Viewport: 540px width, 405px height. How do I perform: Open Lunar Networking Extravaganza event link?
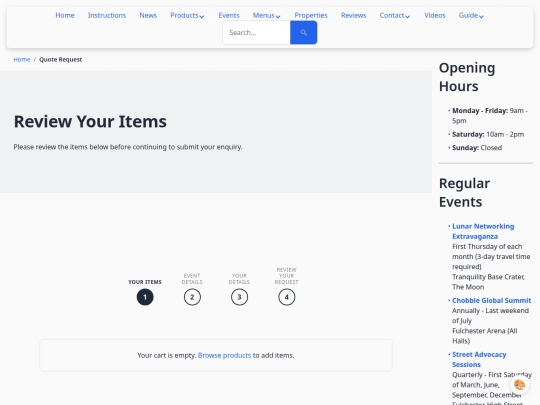click(x=483, y=231)
